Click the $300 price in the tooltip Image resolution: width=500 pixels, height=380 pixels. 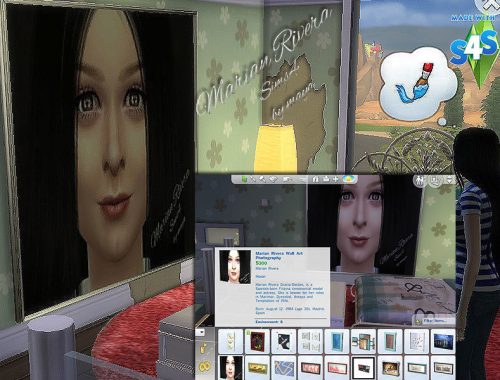tap(261, 263)
